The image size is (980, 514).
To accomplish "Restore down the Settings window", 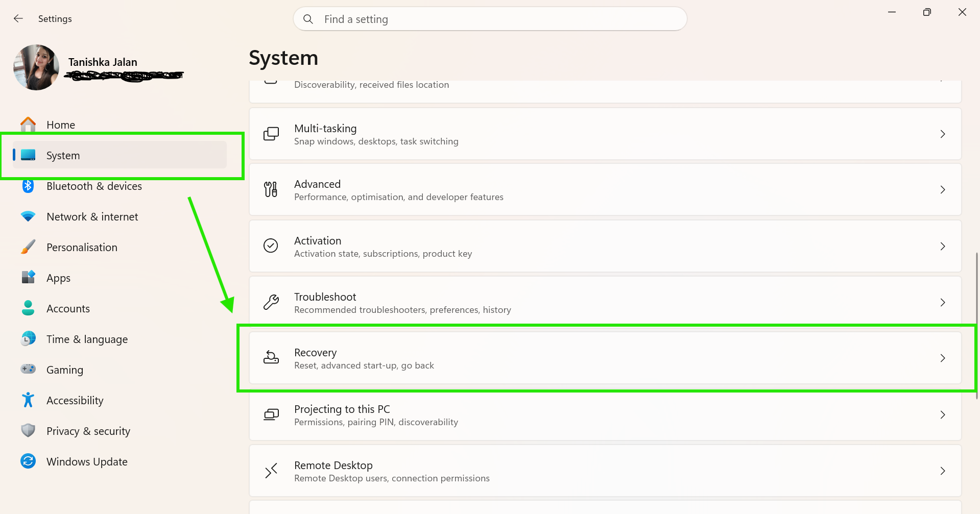I will pos(927,12).
